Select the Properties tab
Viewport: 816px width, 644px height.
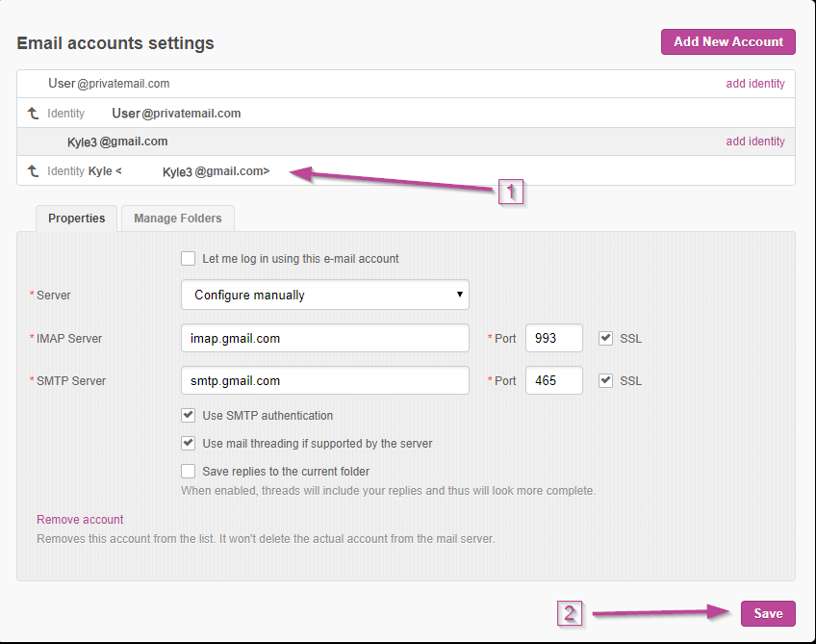(x=77, y=219)
